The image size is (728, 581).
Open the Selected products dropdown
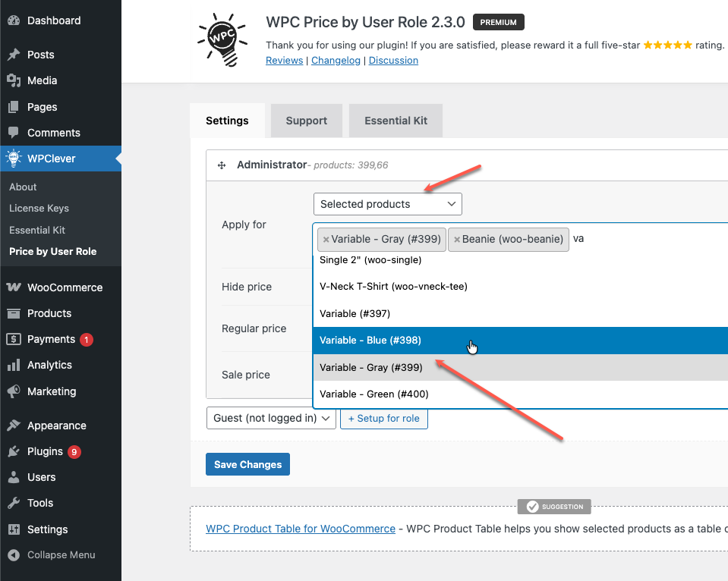click(388, 204)
